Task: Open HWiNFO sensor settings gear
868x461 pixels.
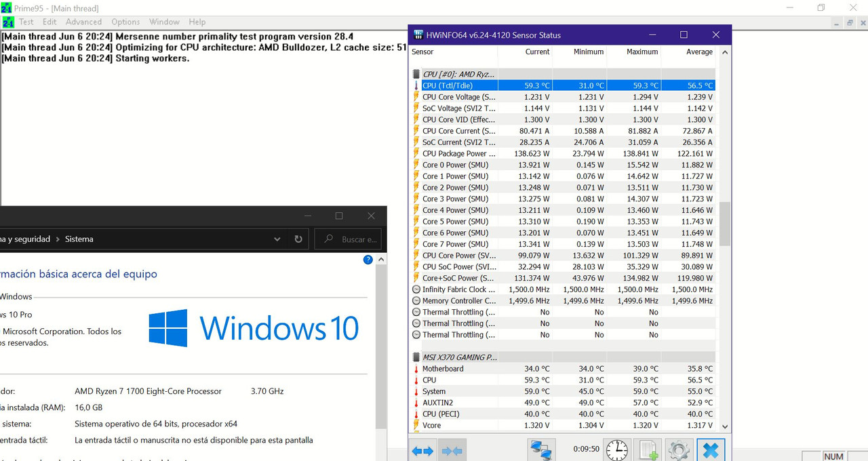Action: click(x=678, y=450)
